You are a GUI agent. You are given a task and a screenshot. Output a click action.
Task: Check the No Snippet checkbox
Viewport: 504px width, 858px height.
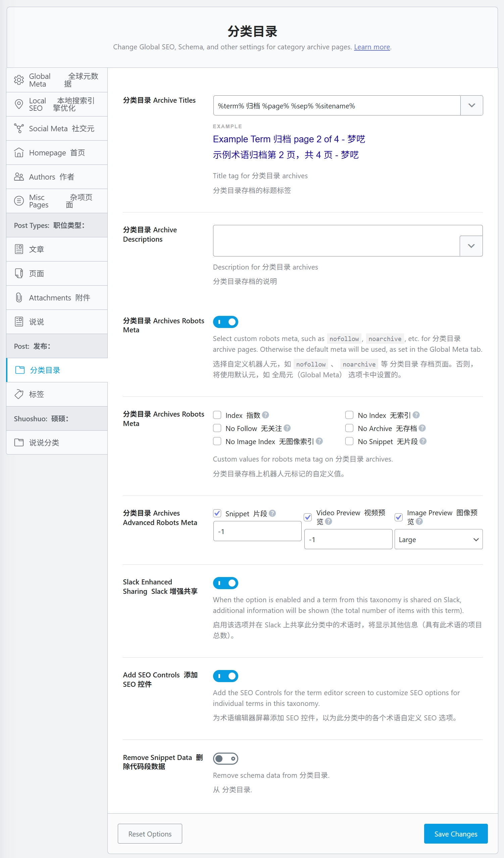349,441
